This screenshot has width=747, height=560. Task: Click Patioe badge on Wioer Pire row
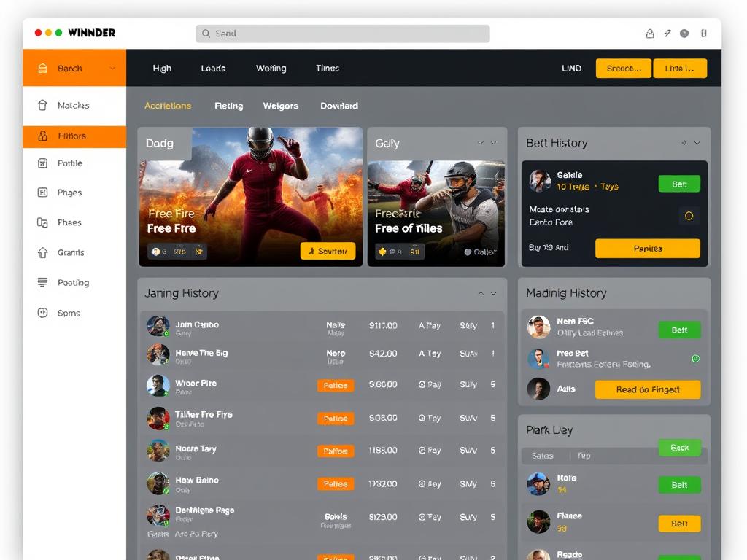coord(336,385)
